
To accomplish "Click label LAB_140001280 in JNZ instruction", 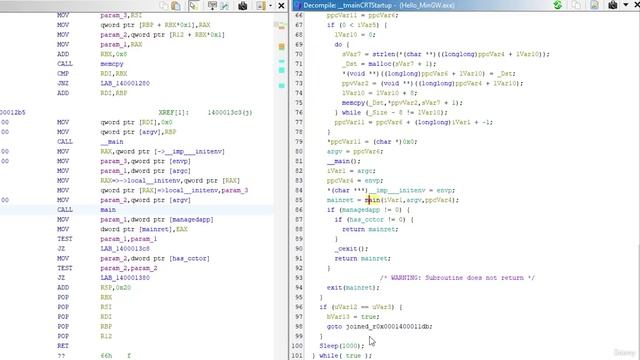I will click(x=125, y=83).
